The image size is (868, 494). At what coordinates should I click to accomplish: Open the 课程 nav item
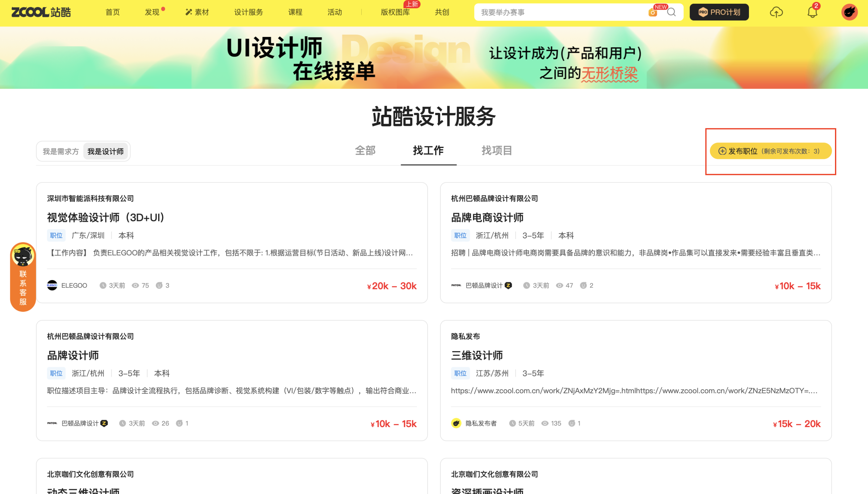tap(295, 12)
